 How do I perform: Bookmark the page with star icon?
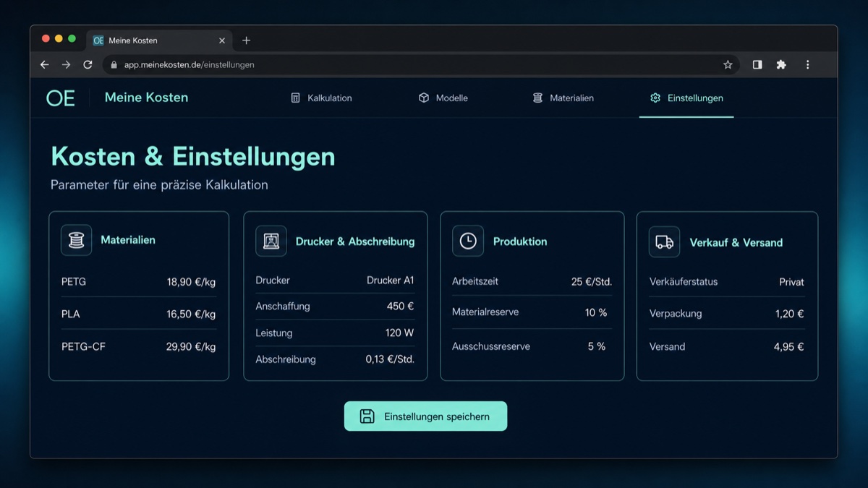(x=728, y=64)
